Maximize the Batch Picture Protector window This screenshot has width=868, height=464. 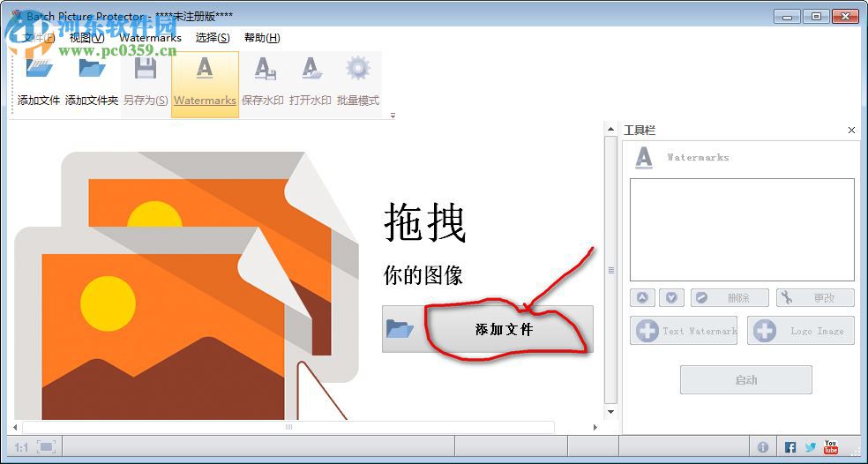[x=816, y=17]
